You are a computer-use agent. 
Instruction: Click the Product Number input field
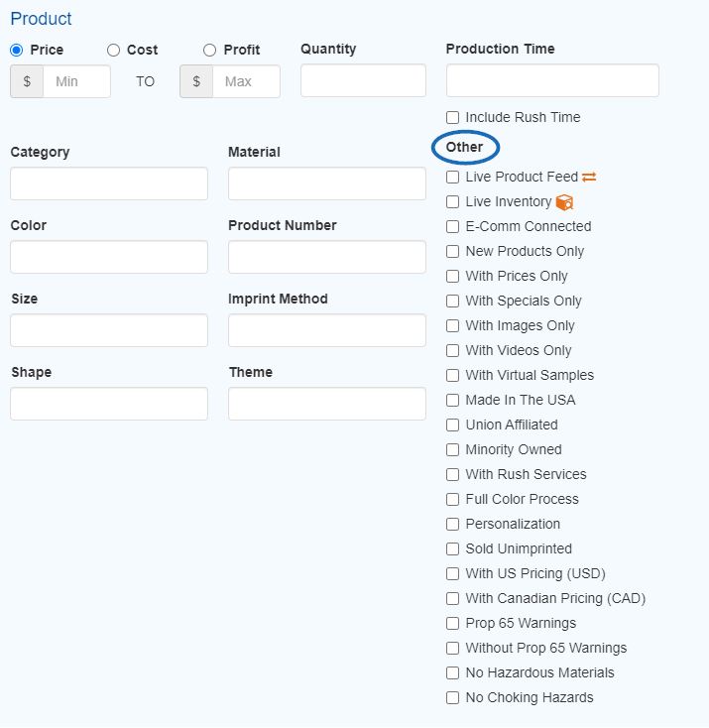pos(327,257)
